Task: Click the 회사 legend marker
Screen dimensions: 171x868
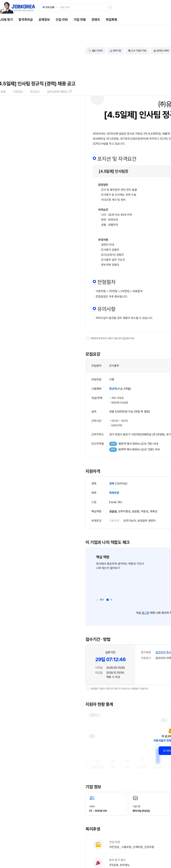Action: coord(97,600)
